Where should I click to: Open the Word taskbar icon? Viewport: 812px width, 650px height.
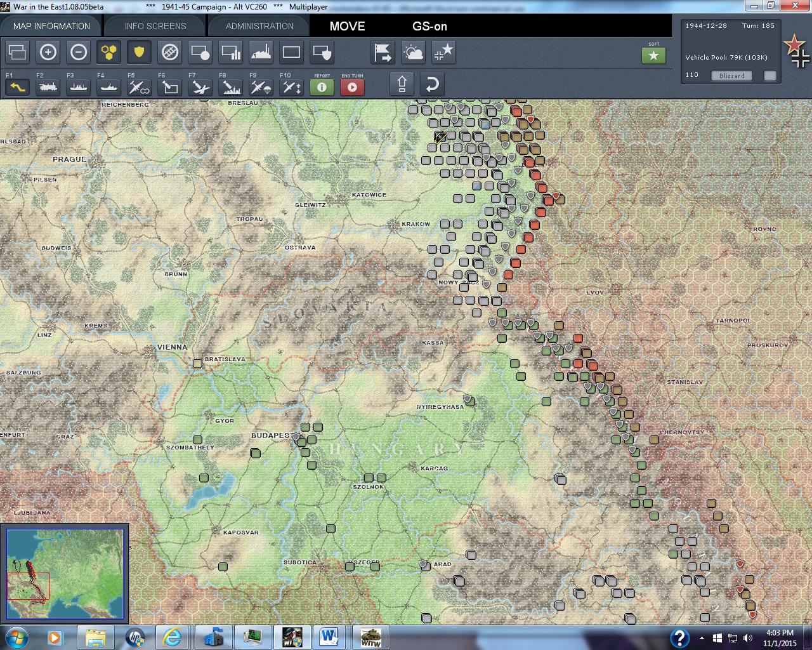click(x=329, y=637)
